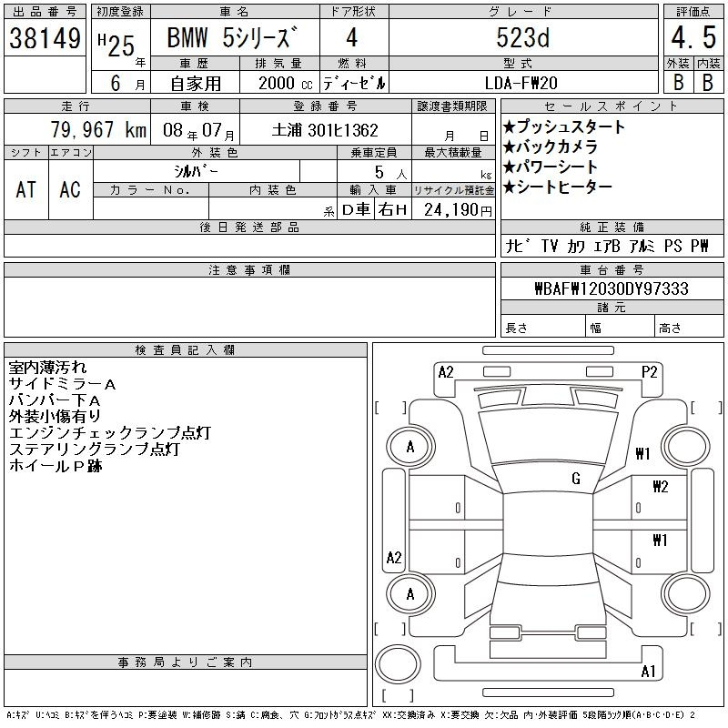Viewport: 728px width, 728px height.
Task: Click the 純正装備 header
Action: pos(612,227)
